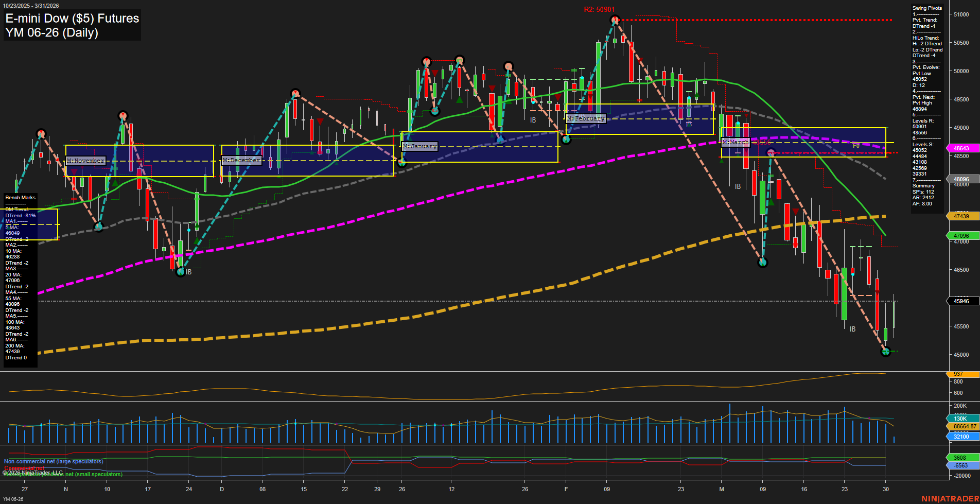This screenshot has height=504, width=980.
Task: Click the NINJATRADER logo
Action: (950, 498)
